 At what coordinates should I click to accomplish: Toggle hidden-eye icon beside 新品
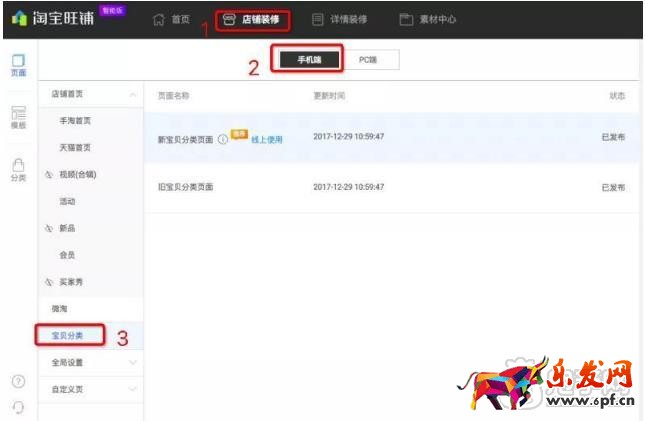49,228
